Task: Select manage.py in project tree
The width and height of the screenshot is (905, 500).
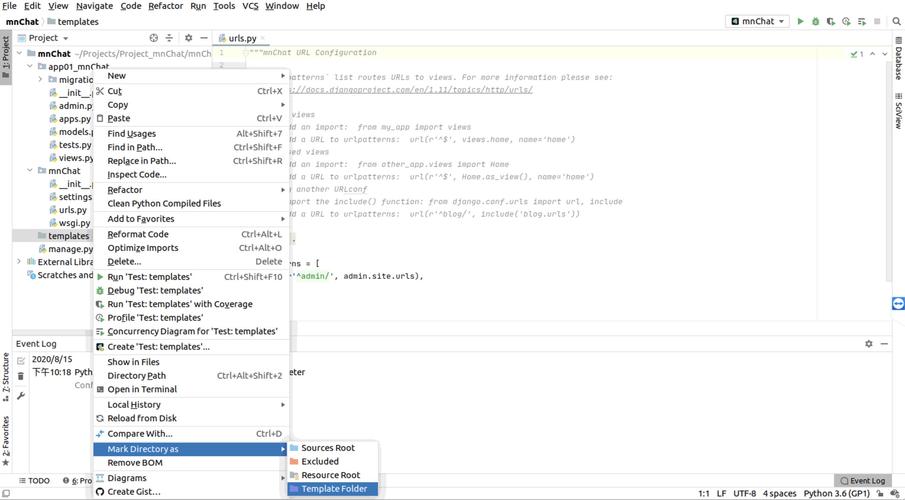Action: 70,249
